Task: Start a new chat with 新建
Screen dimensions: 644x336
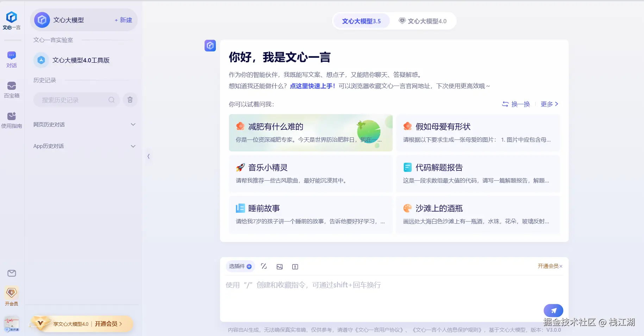Action: coord(123,20)
